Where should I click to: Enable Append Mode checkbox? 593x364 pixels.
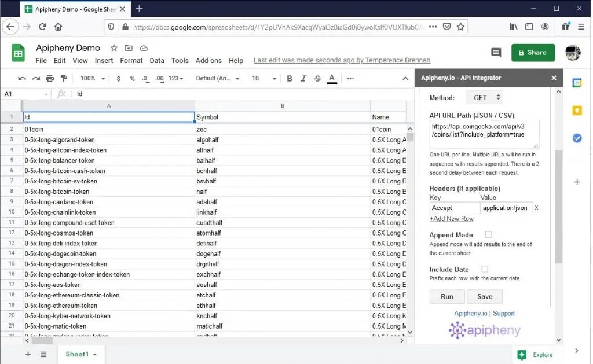tap(488, 235)
